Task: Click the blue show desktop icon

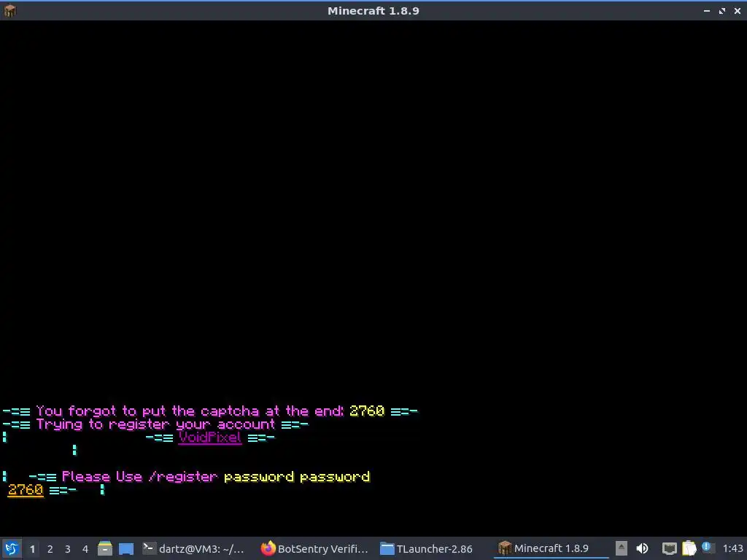Action: pyautogui.click(x=125, y=548)
